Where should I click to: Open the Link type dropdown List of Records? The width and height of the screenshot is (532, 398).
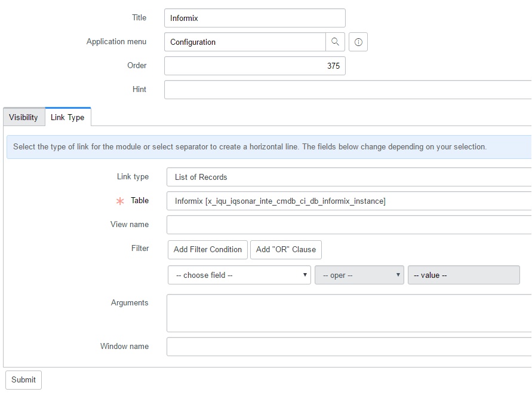click(349, 177)
